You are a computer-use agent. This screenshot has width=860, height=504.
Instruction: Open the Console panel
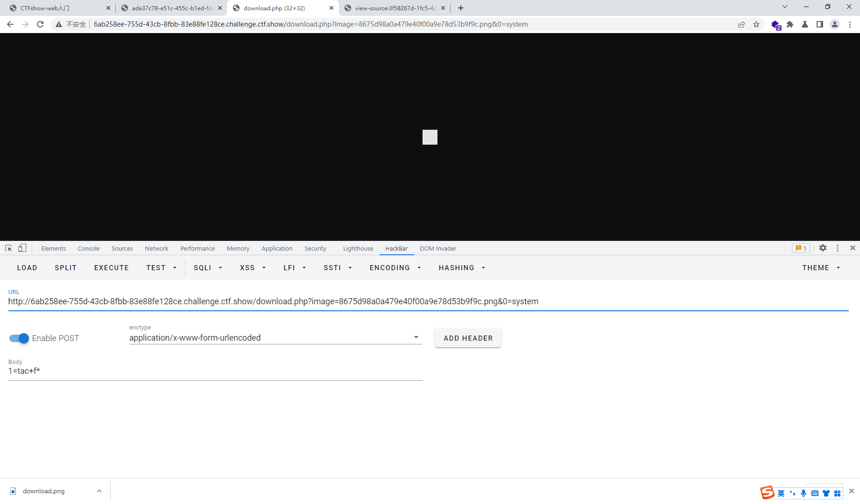[89, 248]
